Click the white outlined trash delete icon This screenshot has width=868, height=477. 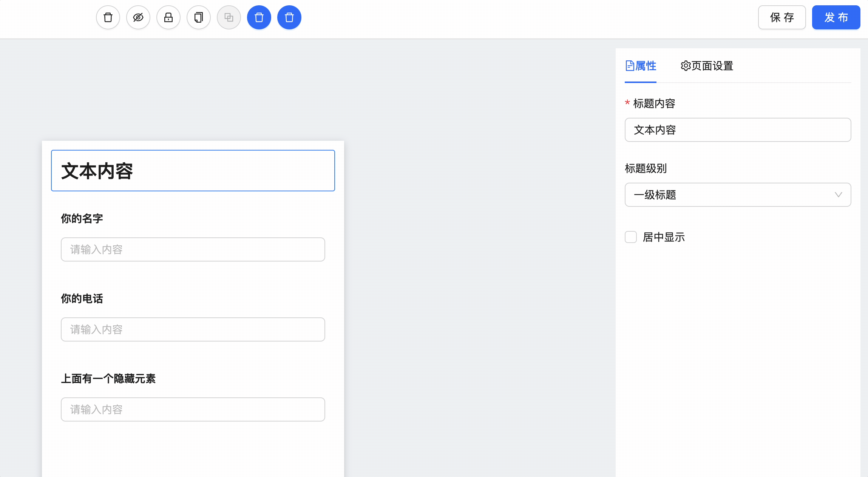(x=108, y=17)
